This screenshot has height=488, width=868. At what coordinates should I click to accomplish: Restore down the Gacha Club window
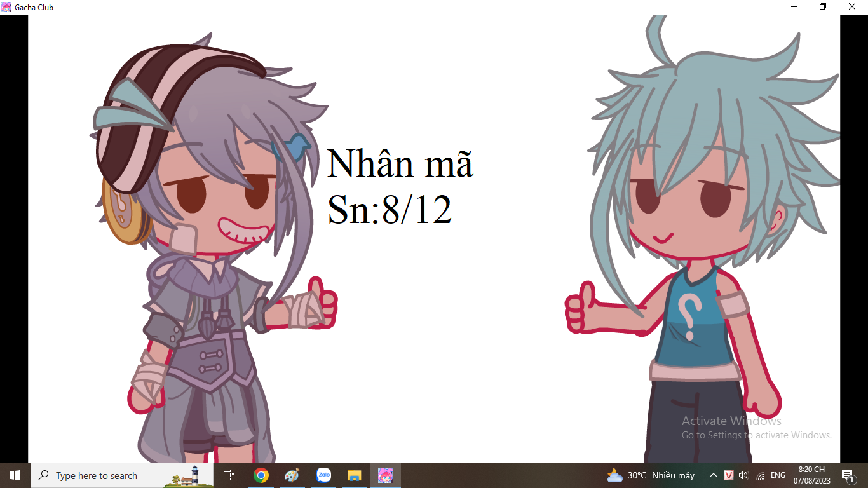pyautogui.click(x=823, y=7)
